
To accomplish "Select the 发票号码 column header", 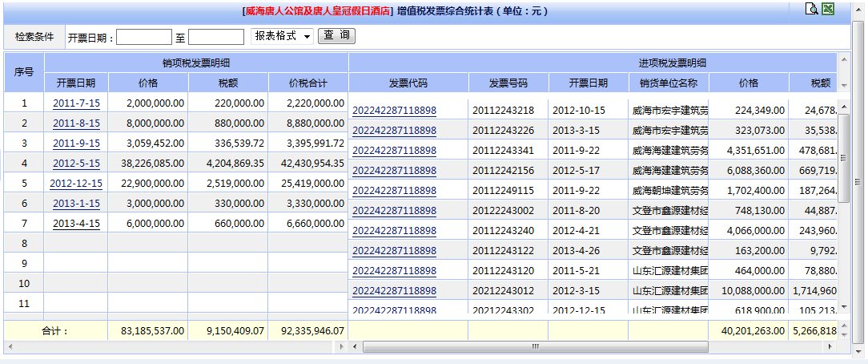I will pyautogui.click(x=508, y=83).
